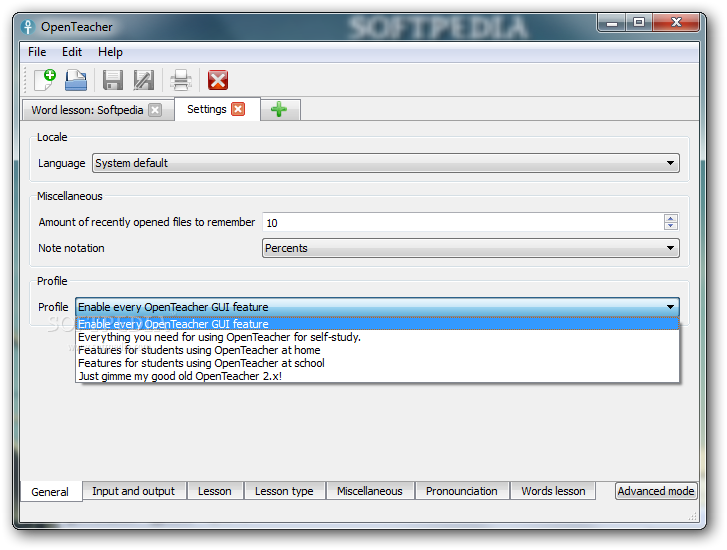The width and height of the screenshot is (727, 550).
Task: Open a file using the blue folder icon
Action: 76,80
